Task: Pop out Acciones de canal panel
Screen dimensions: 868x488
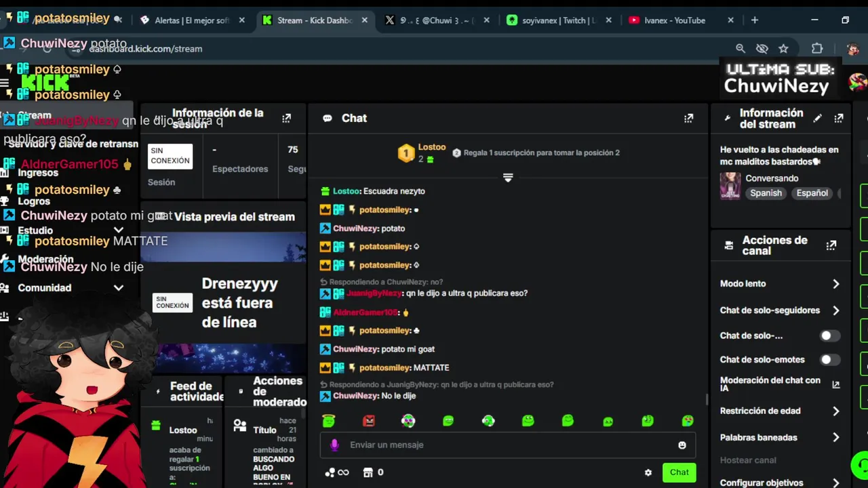Action: 831,245
